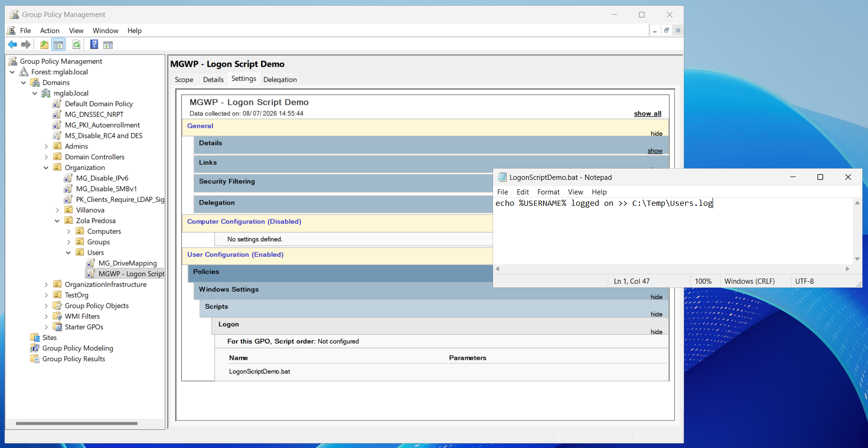Click the WMI Filters folder icon

coord(58,316)
